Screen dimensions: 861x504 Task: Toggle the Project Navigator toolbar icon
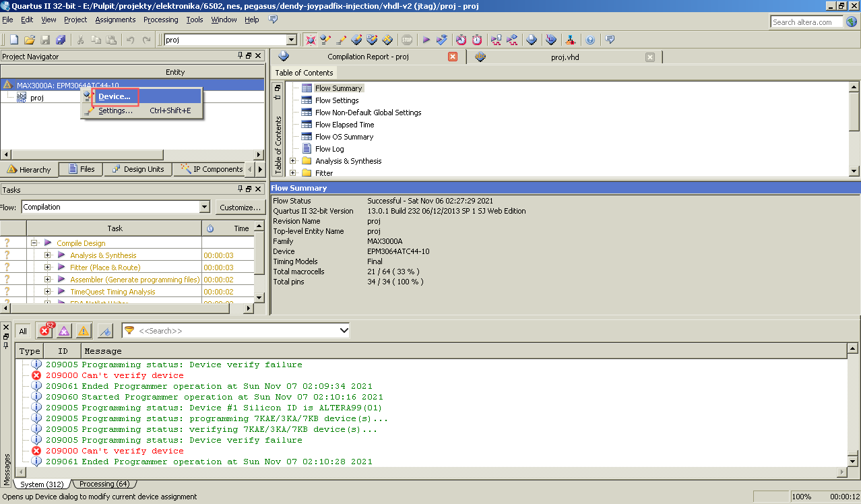[310, 40]
